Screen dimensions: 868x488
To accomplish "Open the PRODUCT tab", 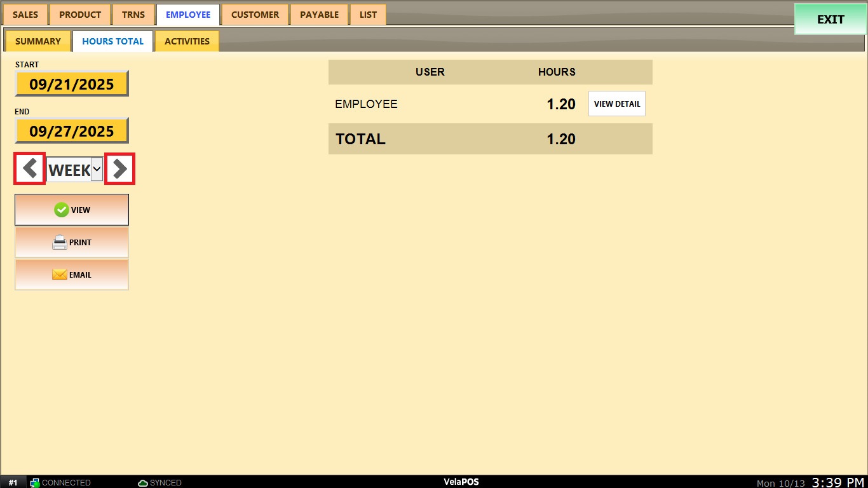I will pyautogui.click(x=80, y=15).
